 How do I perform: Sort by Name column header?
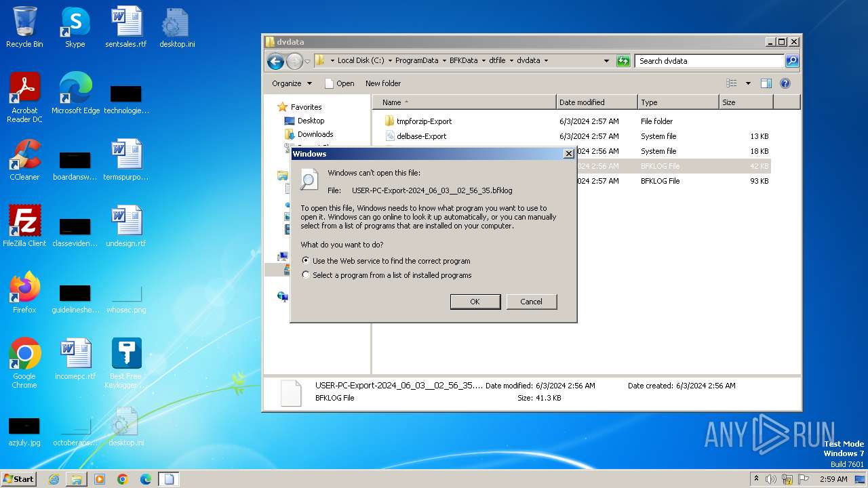pyautogui.click(x=465, y=102)
